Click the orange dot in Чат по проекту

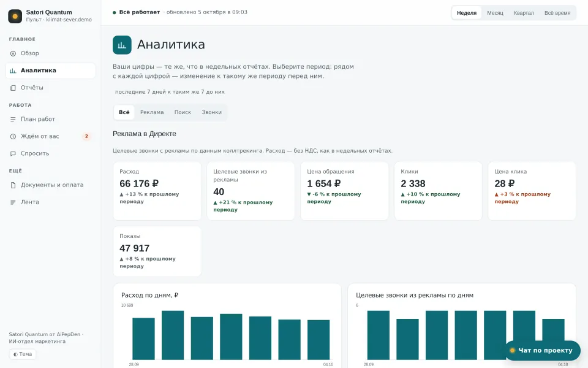(512, 350)
